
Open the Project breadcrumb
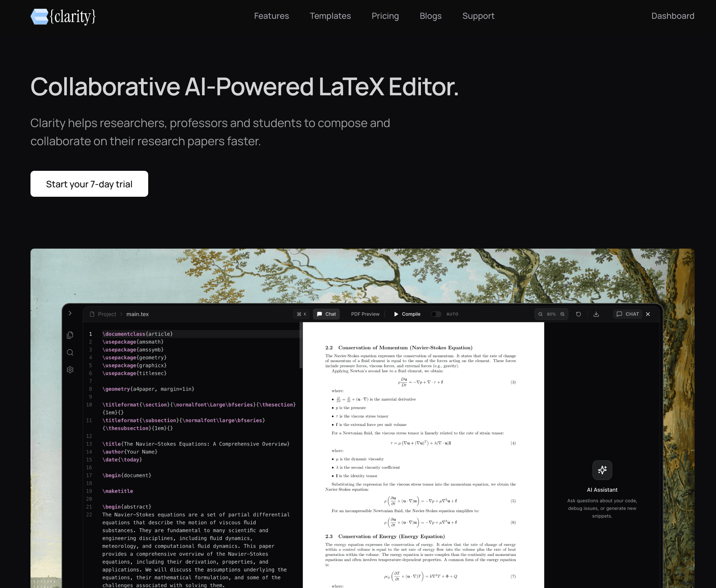[106, 314]
